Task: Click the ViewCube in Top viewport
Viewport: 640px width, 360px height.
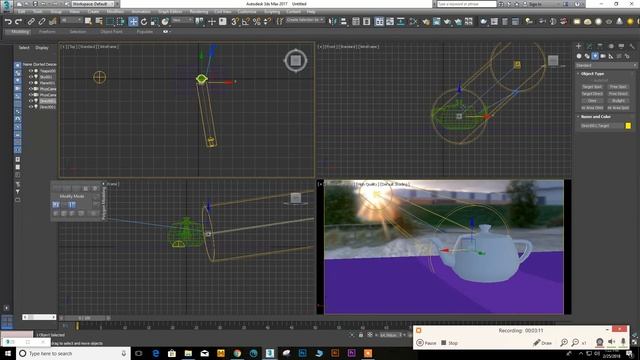Action: click(296, 61)
